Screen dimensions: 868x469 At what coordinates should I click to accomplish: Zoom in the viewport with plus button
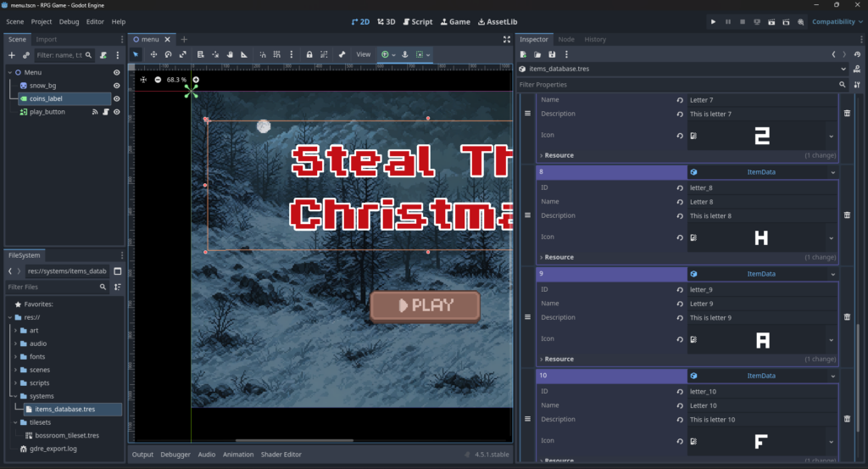[196, 80]
